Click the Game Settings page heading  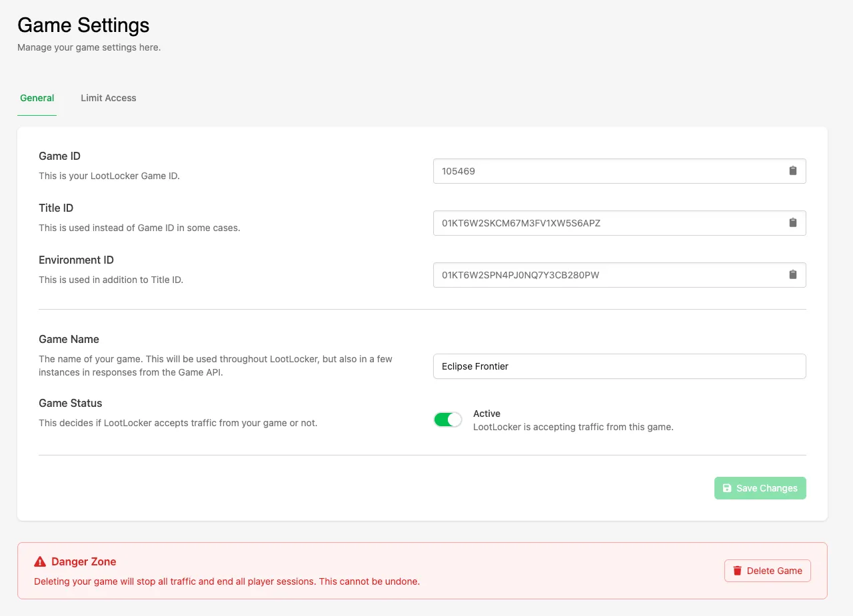83,25
